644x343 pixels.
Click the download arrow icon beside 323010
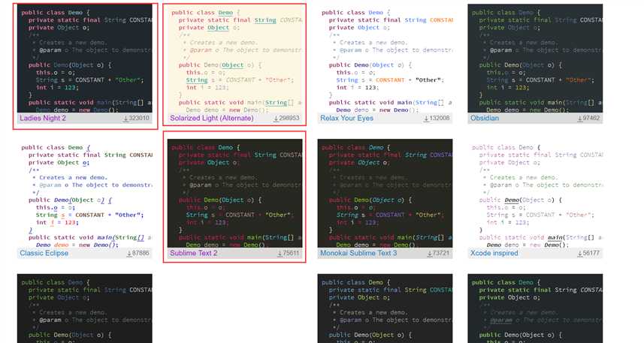[x=125, y=119]
